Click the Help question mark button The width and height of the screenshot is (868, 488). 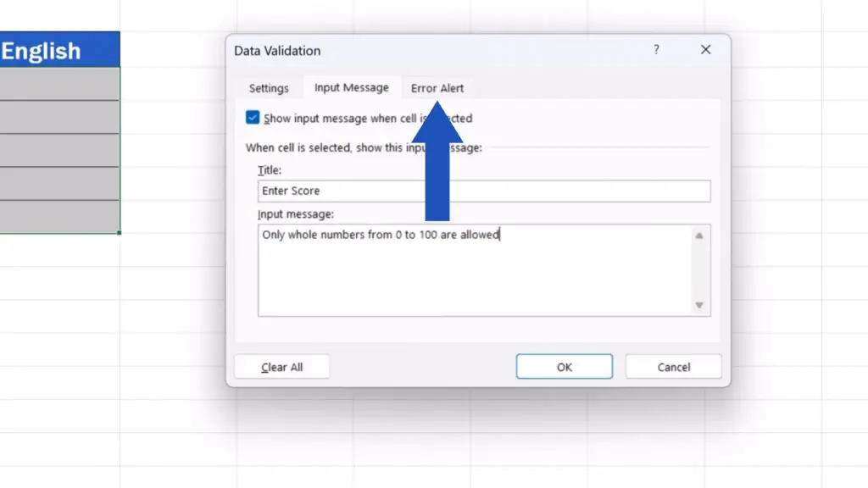click(656, 50)
